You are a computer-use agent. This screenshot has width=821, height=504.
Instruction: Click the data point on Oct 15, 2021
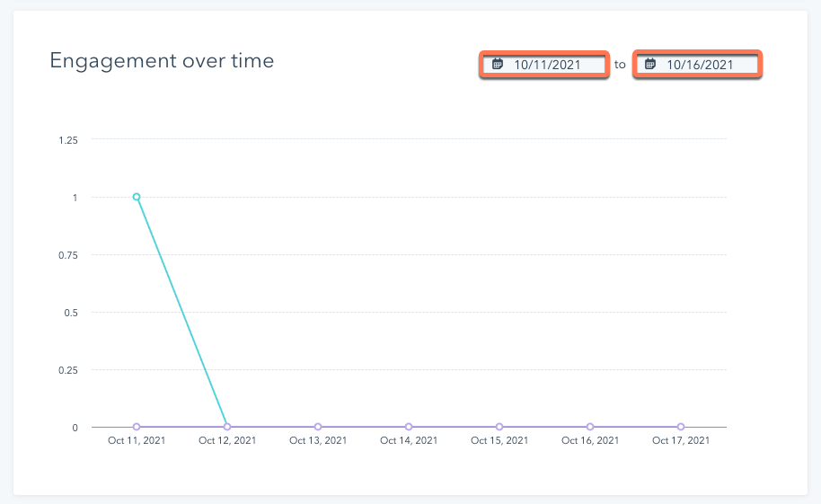click(x=499, y=427)
